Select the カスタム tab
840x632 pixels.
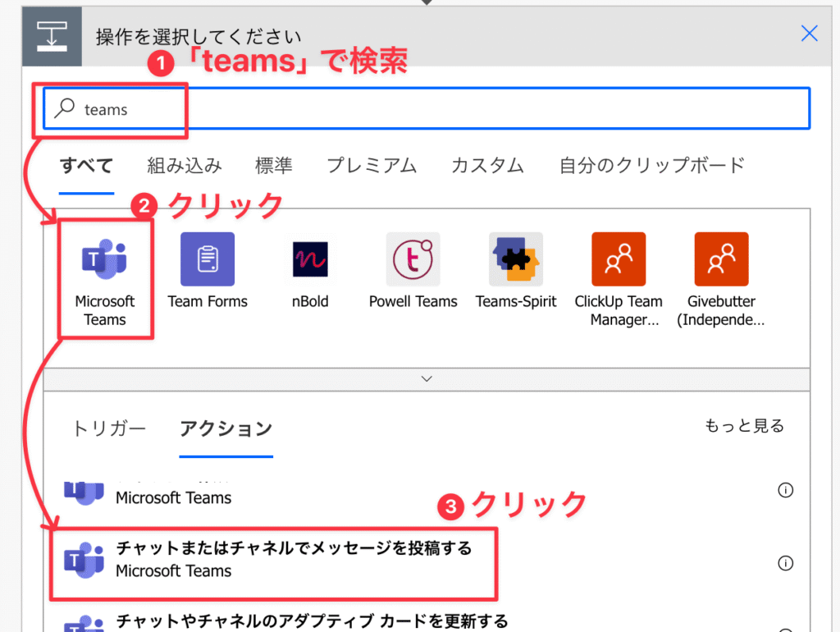487,165
